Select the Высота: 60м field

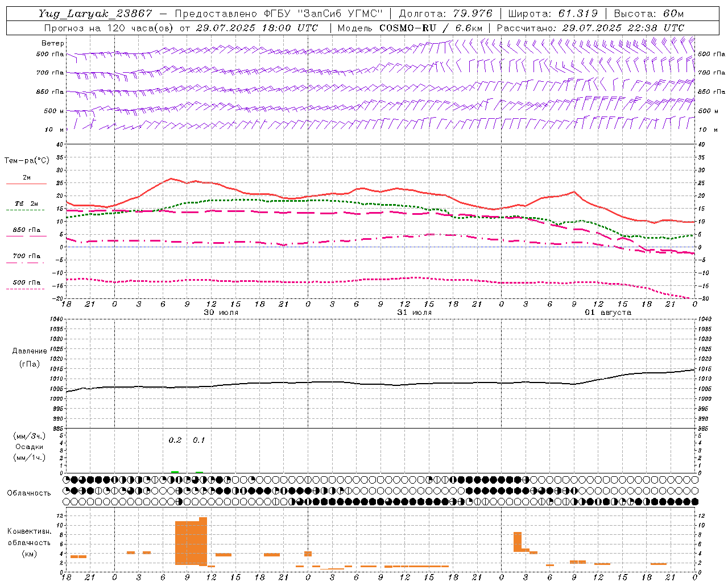pos(648,14)
